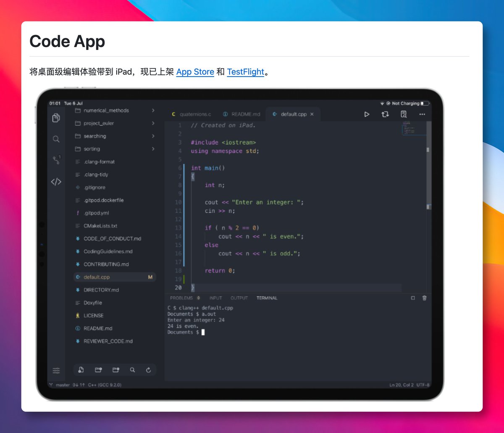Clear the terminal with the trash icon
The width and height of the screenshot is (504, 433).
424,298
